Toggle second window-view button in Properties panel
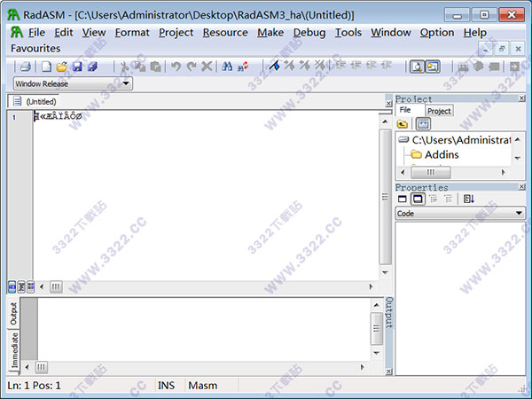Image resolution: width=532 pixels, height=399 pixels. tap(418, 199)
